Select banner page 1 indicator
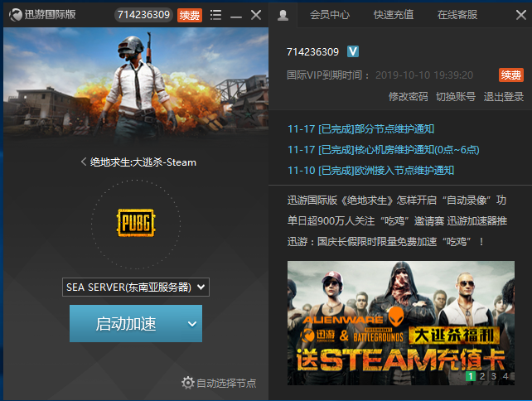The height and width of the screenshot is (401, 532). (x=471, y=376)
